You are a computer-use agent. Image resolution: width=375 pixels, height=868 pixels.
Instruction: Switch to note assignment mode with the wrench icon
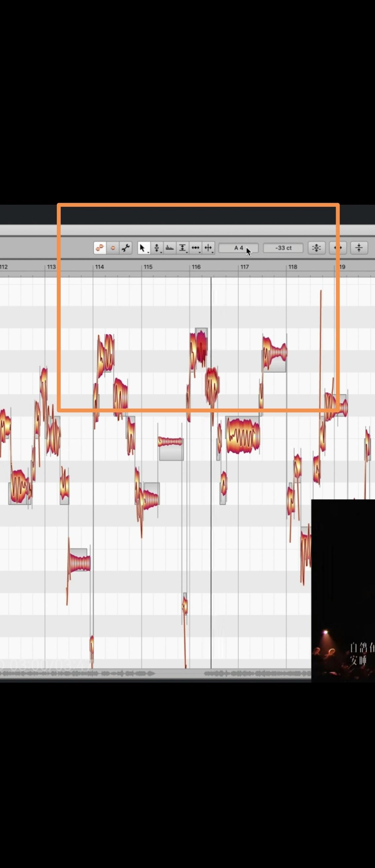click(x=125, y=248)
